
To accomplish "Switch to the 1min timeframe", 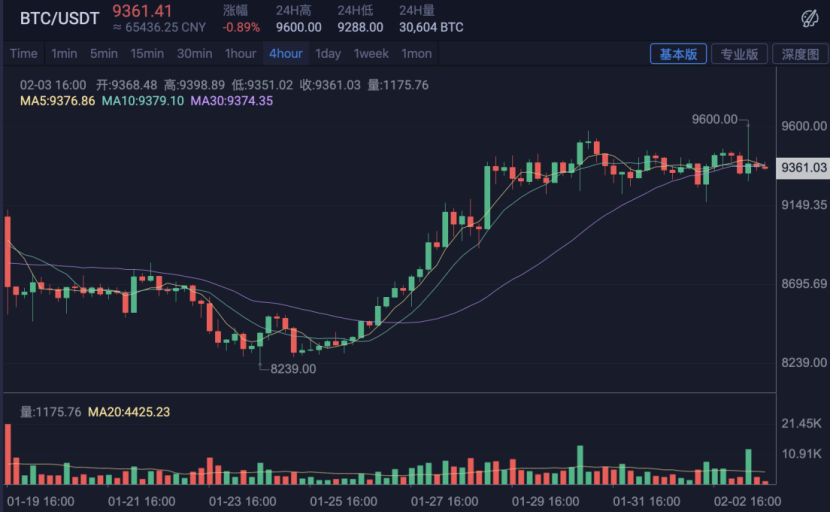I will [64, 54].
